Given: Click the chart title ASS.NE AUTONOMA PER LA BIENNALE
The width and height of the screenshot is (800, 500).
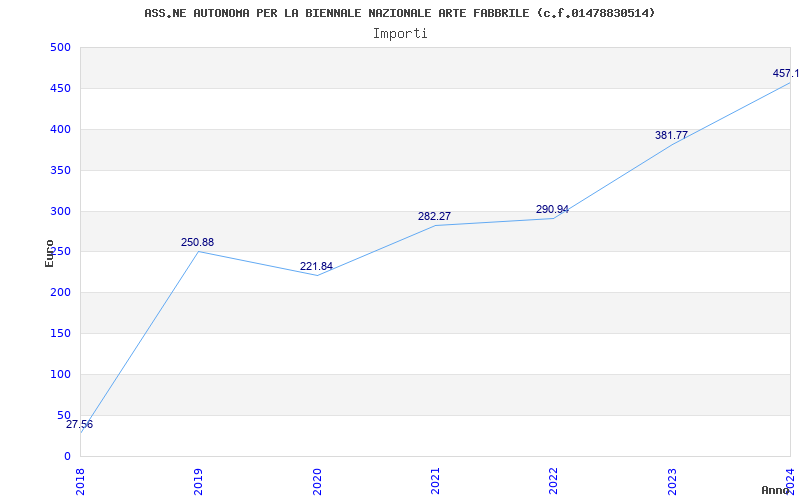Looking at the screenshot, I should [x=399, y=13].
